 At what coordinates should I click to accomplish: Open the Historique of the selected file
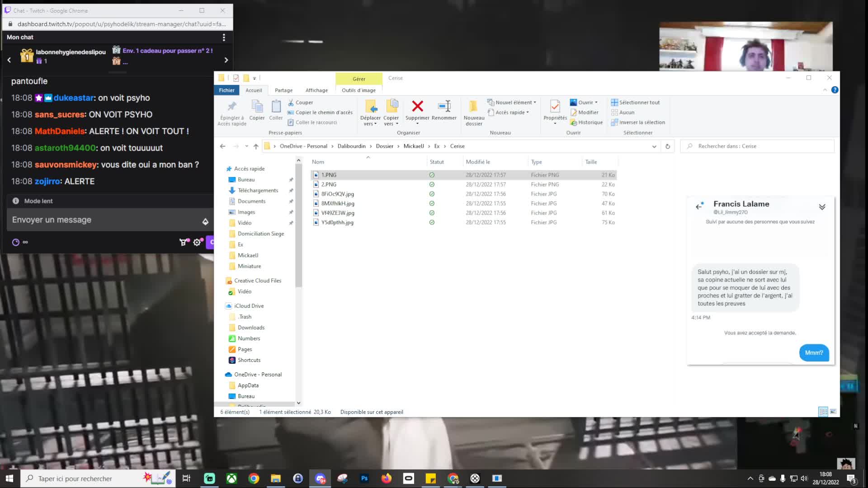(588, 122)
